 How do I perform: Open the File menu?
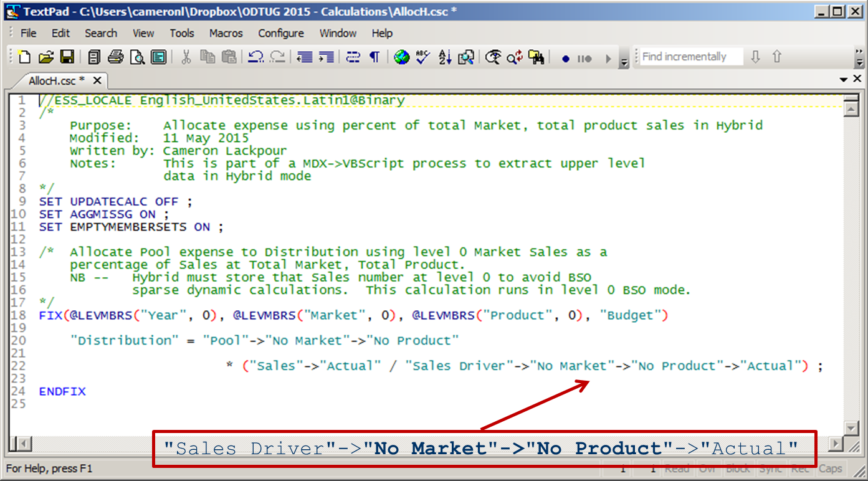tap(29, 33)
